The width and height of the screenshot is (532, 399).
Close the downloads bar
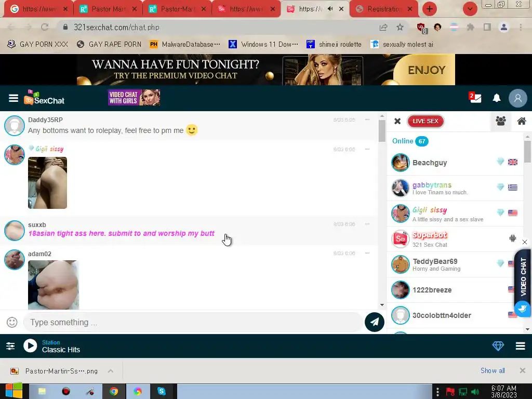(523, 370)
